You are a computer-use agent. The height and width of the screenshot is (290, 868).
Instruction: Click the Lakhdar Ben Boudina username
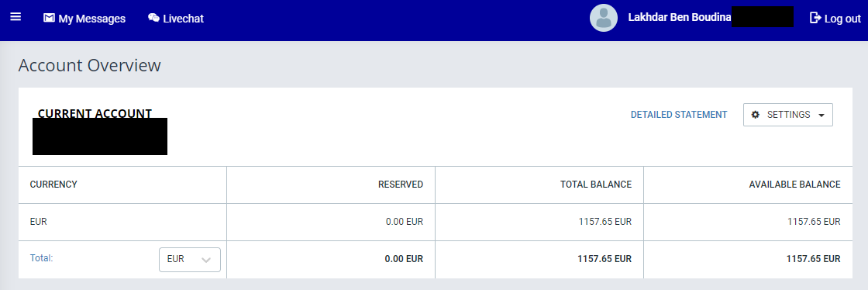click(x=679, y=17)
